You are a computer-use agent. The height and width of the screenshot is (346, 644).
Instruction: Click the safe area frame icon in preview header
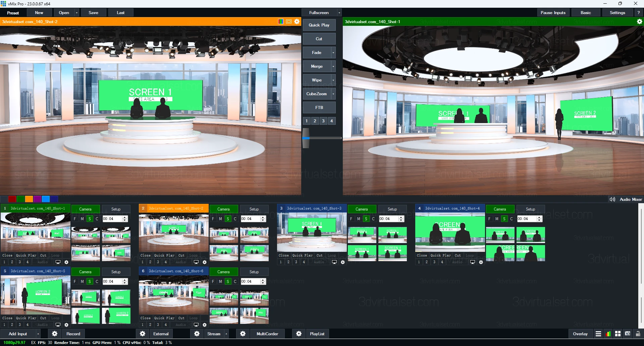pyautogui.click(x=289, y=21)
